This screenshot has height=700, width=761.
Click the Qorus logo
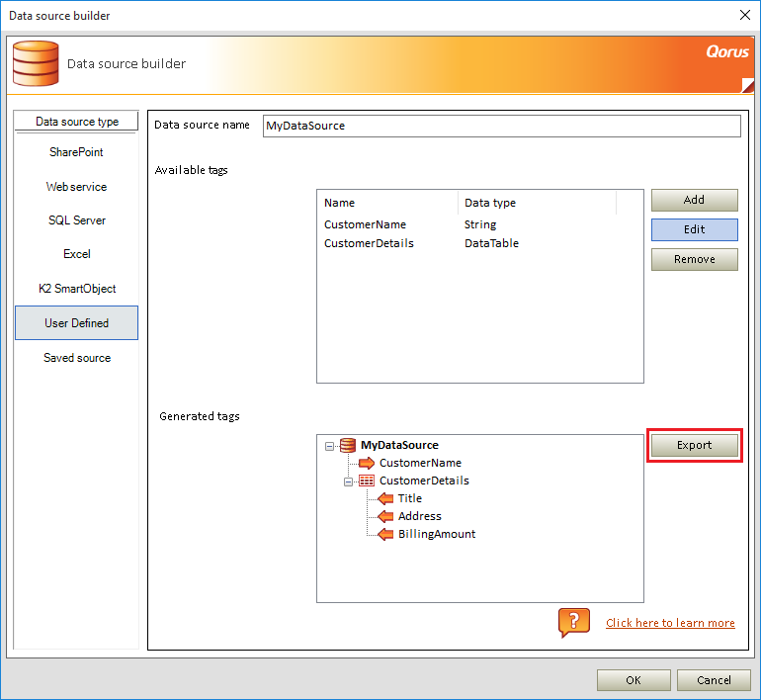pyautogui.click(x=727, y=51)
